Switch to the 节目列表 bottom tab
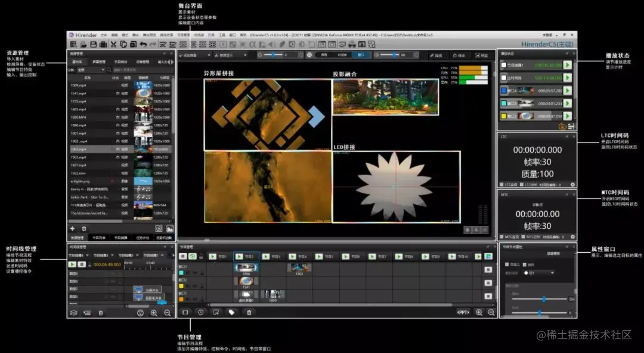 [99, 237]
